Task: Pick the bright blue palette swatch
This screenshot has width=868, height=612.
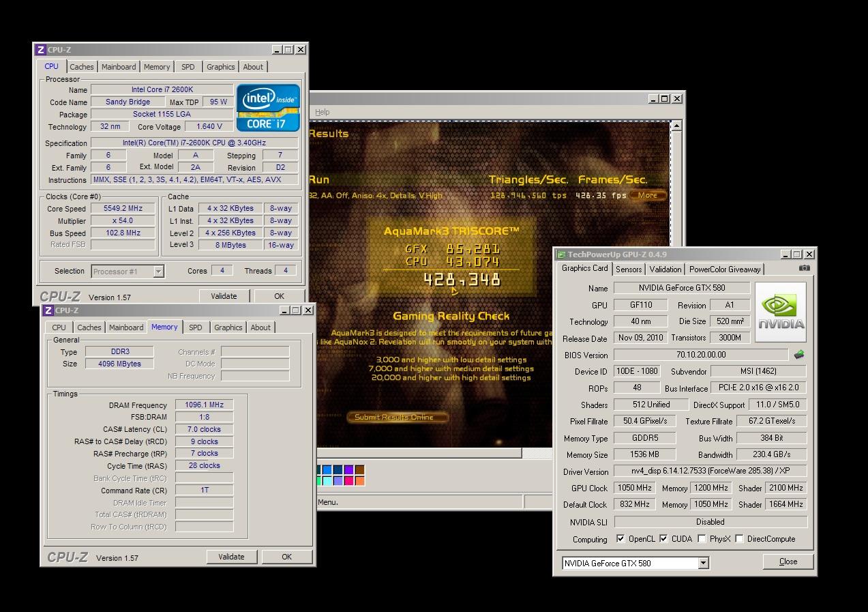Action: pyautogui.click(x=327, y=470)
